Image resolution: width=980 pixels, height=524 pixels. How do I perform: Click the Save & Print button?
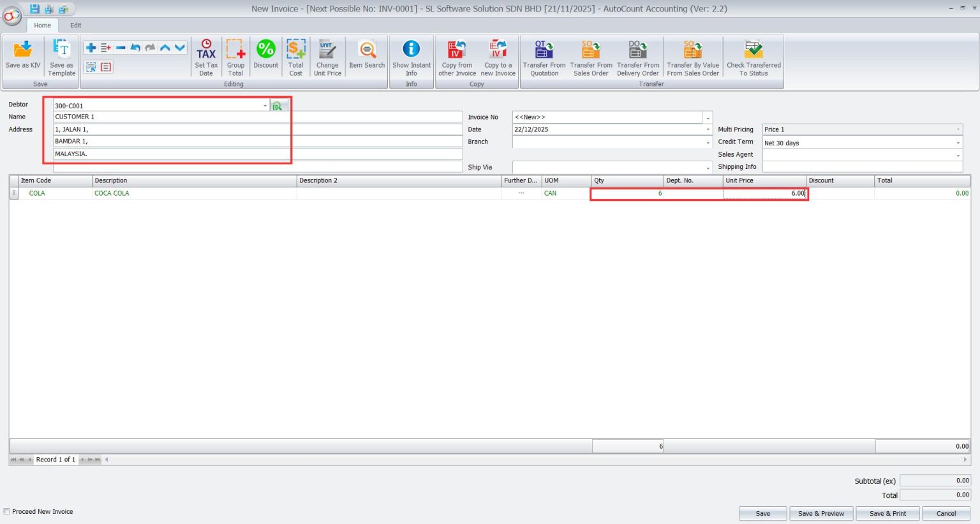point(887,513)
